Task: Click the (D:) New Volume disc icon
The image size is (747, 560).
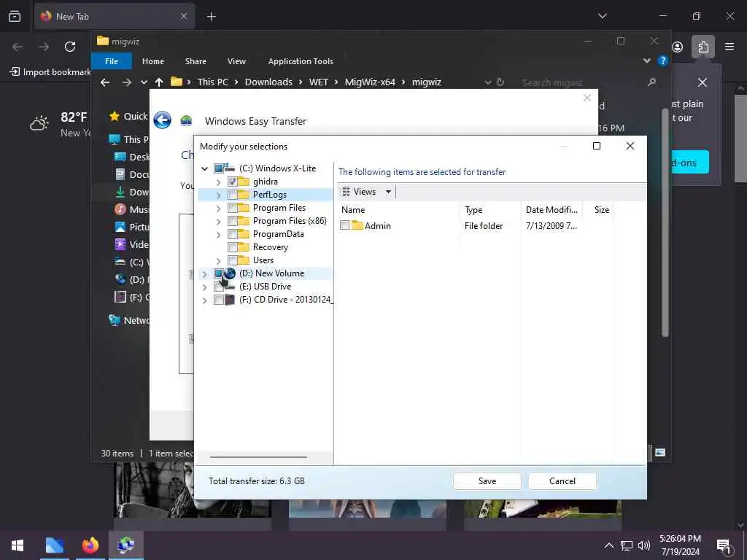Action: pyautogui.click(x=230, y=273)
